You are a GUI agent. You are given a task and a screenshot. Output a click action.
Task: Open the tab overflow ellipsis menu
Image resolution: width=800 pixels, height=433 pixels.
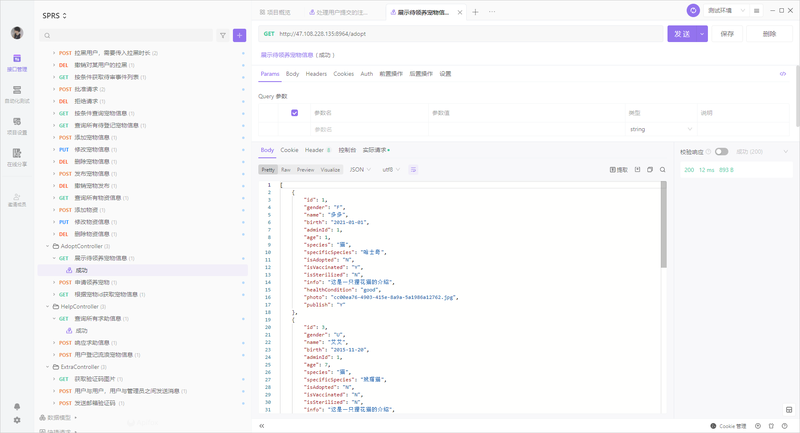click(x=492, y=12)
